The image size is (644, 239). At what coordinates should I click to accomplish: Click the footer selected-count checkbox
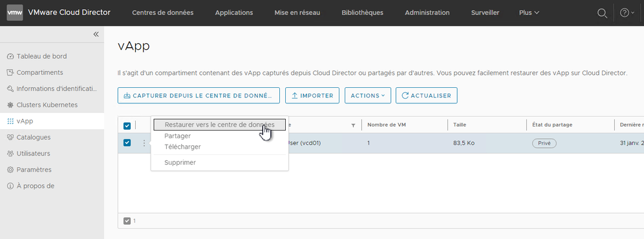pos(127,221)
